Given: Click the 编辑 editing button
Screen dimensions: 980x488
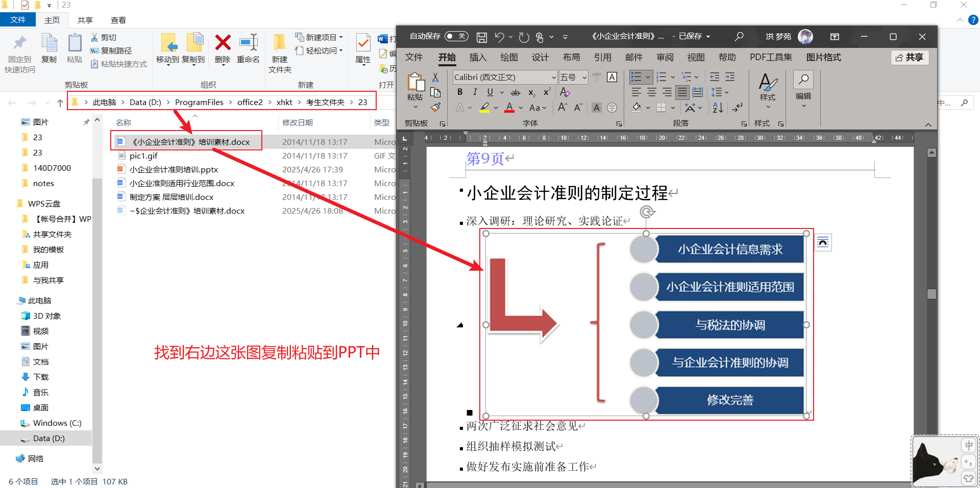Looking at the screenshot, I should (x=803, y=89).
